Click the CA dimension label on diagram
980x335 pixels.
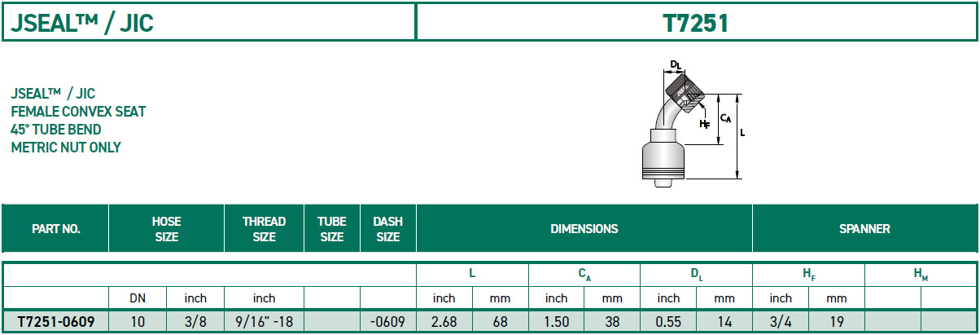click(726, 119)
